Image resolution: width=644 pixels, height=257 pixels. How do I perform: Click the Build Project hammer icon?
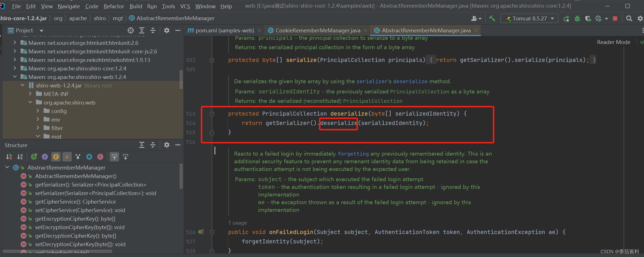(x=492, y=18)
